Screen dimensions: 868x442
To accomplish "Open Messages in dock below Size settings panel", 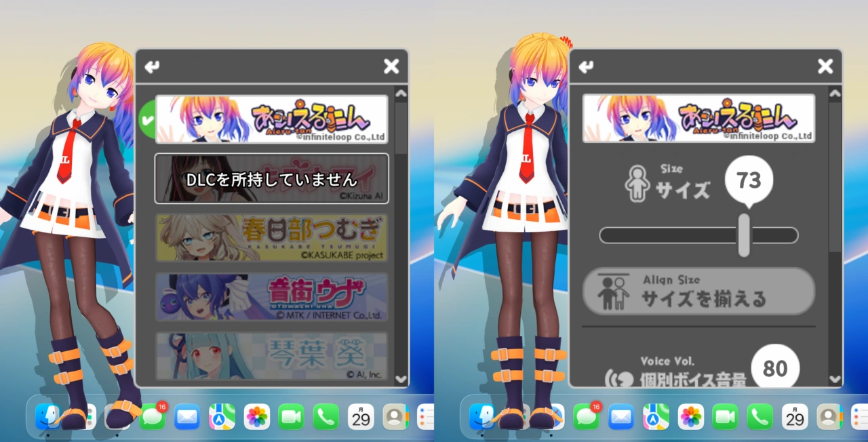I will pos(587,417).
